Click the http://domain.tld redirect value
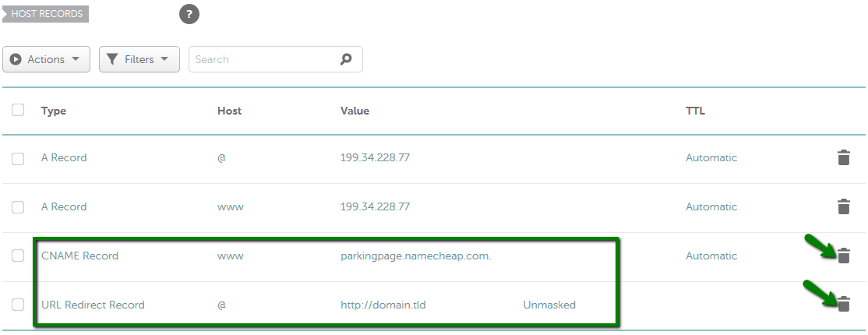The image size is (868, 335). click(x=383, y=305)
